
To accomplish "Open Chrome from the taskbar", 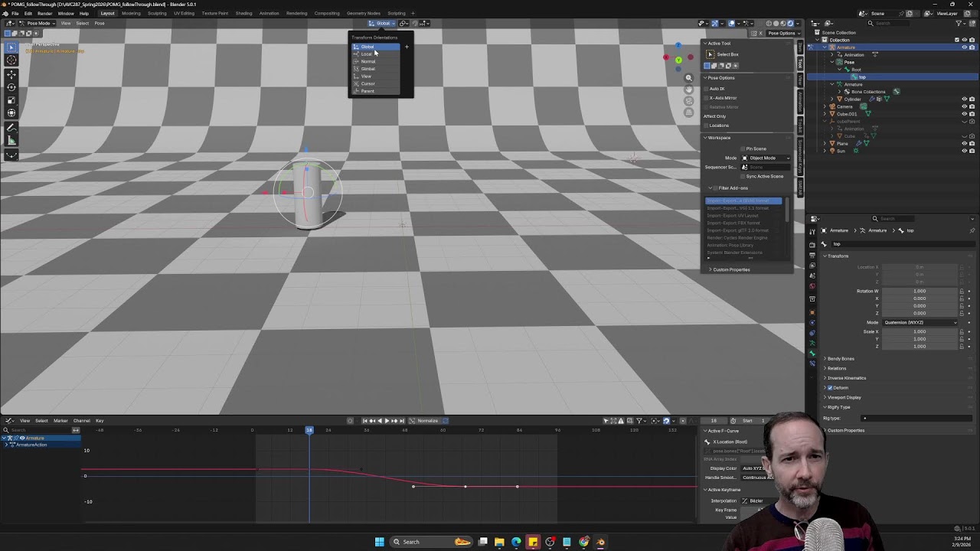I will (584, 542).
